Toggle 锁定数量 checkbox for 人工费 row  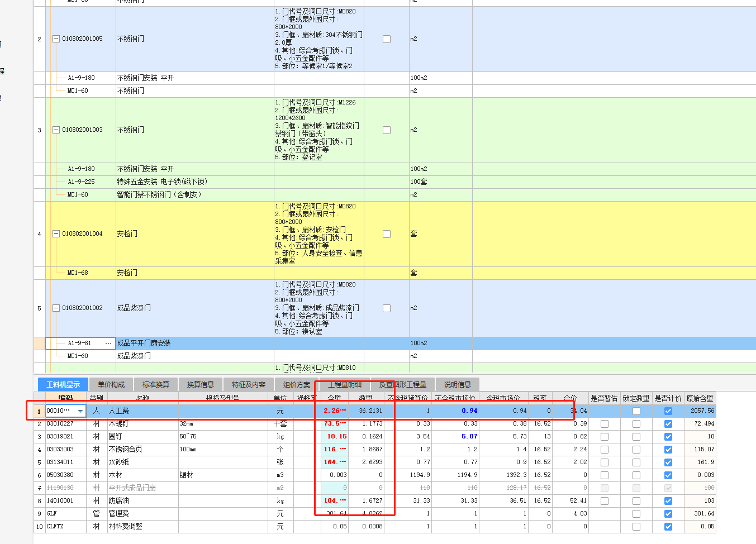[636, 411]
